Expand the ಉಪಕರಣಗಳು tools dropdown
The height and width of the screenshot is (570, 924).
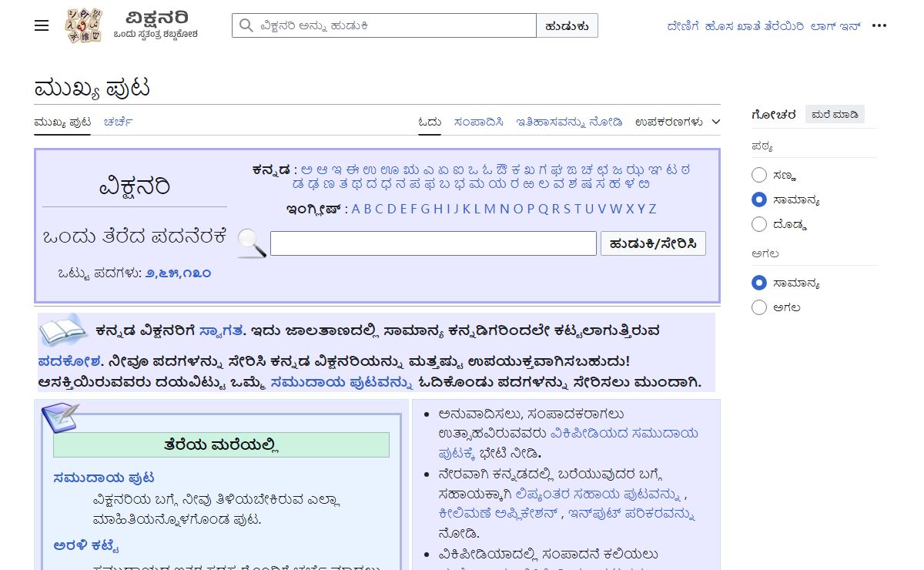678,122
